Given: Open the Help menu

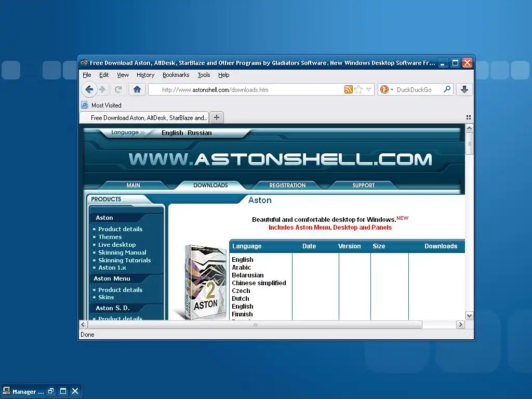Looking at the screenshot, I should point(223,75).
